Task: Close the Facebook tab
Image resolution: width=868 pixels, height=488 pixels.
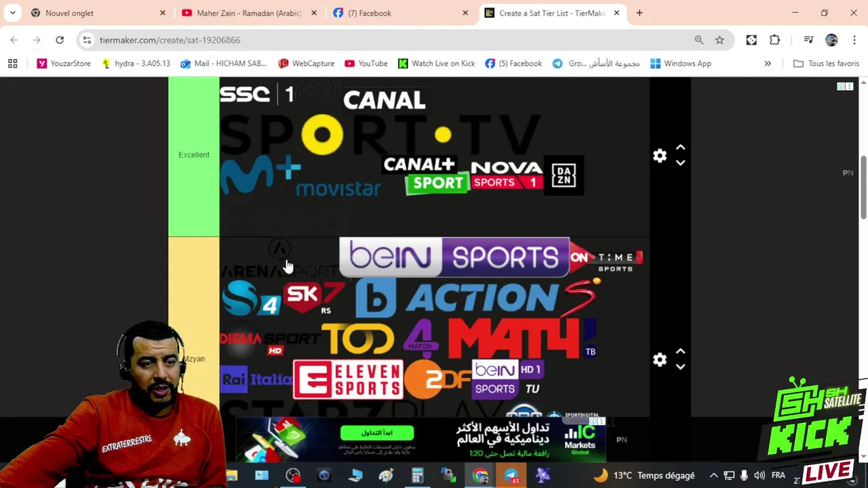Action: [x=465, y=13]
